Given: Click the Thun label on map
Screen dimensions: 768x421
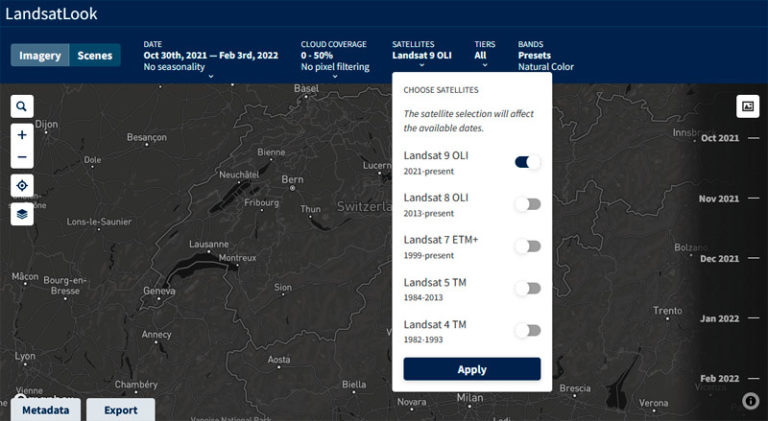Looking at the screenshot, I should 311,209.
